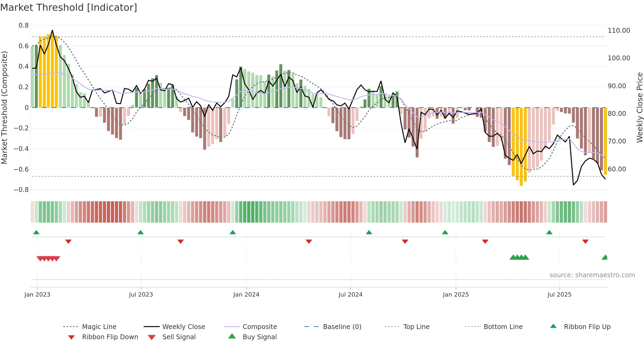Click the latest Buy Signal marker at chart end
644x362 pixels.
point(605,257)
